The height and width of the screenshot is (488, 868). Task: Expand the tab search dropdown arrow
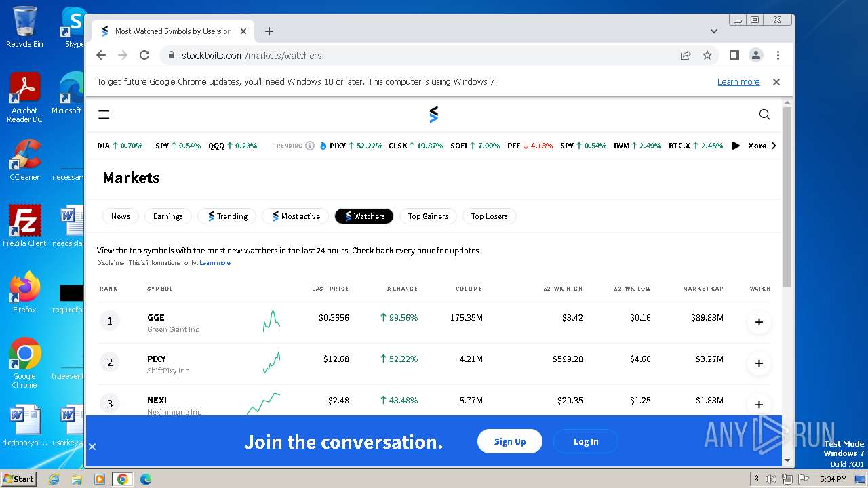tap(714, 31)
